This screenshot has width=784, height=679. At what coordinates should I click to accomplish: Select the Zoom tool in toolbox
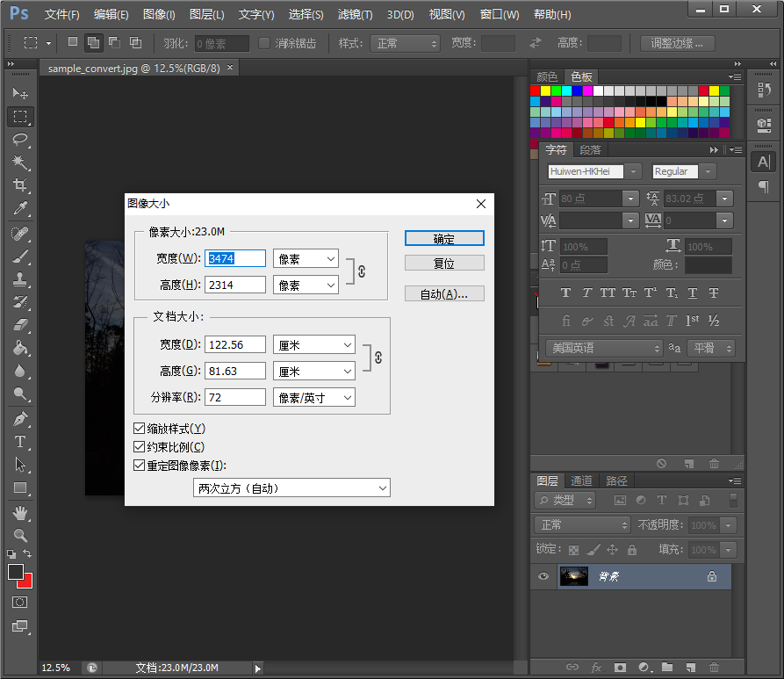pos(20,535)
